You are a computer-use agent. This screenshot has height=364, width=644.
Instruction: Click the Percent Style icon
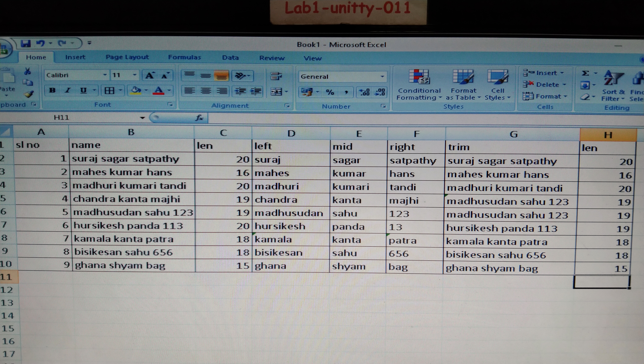[x=330, y=92]
